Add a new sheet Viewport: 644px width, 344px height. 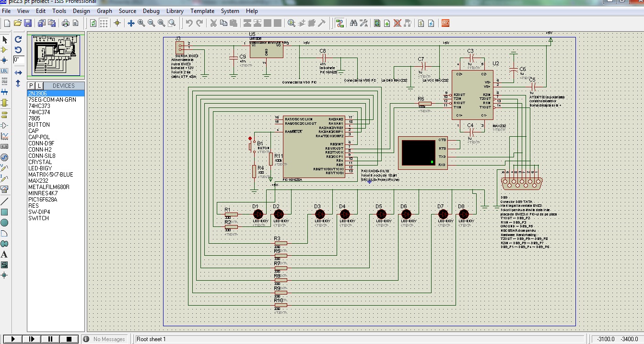[387, 23]
